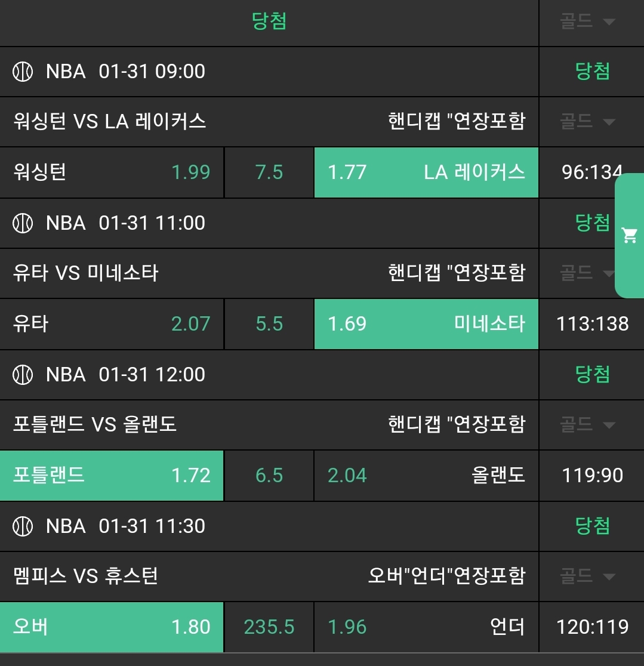Choose 올랜도 at 2.04 odds
644x666 pixels.
tap(426, 476)
